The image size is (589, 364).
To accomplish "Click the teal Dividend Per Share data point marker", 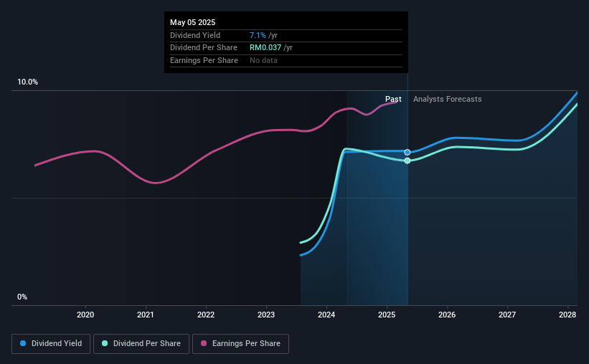I will click(407, 161).
